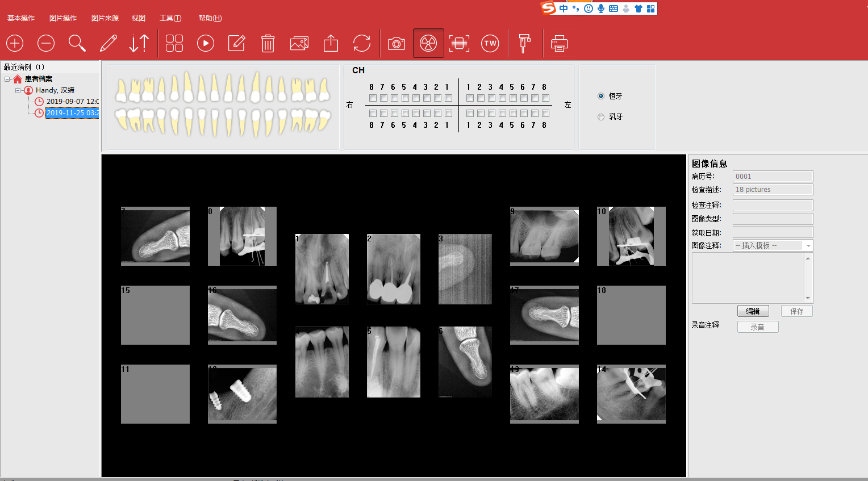Select X-ray thumbnail number 14
The height and width of the screenshot is (481, 868).
tap(631, 394)
